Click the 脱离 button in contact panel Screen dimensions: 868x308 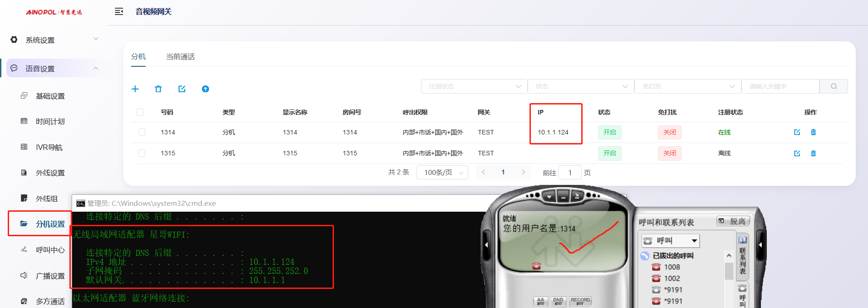733,221
